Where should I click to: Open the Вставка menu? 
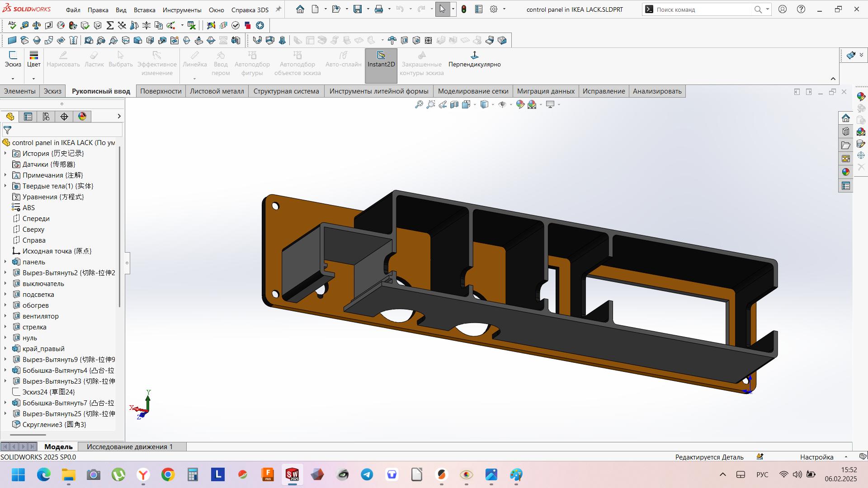144,10
